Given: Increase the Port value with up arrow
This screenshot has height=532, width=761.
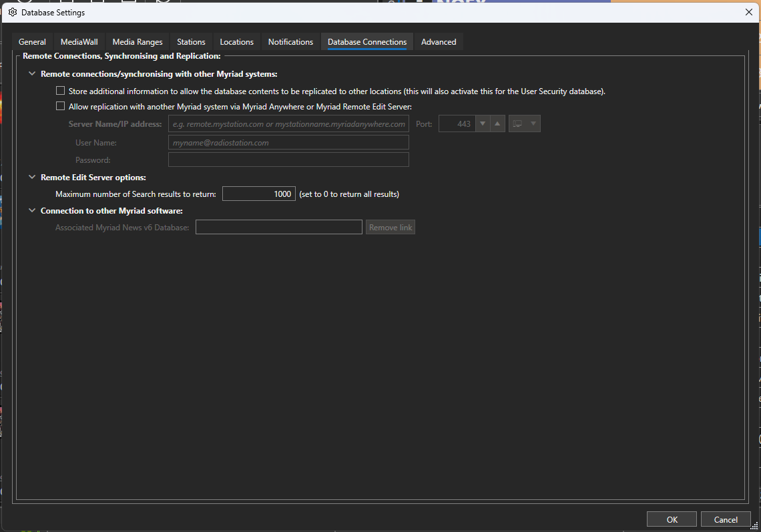Looking at the screenshot, I should pyautogui.click(x=497, y=123).
